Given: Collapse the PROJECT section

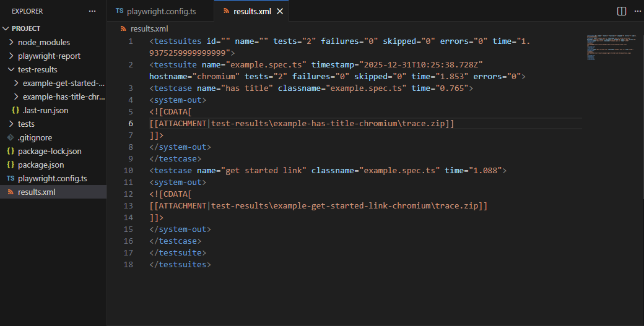Looking at the screenshot, I should (x=6, y=28).
